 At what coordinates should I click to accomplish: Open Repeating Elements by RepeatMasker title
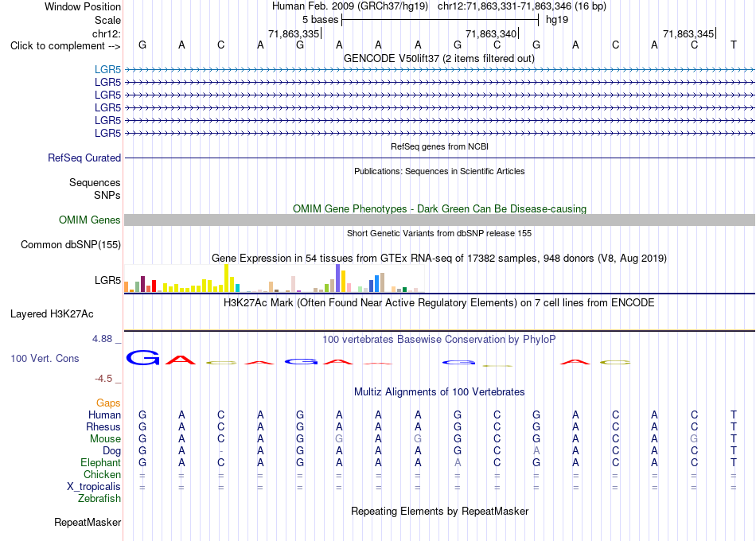(x=439, y=511)
